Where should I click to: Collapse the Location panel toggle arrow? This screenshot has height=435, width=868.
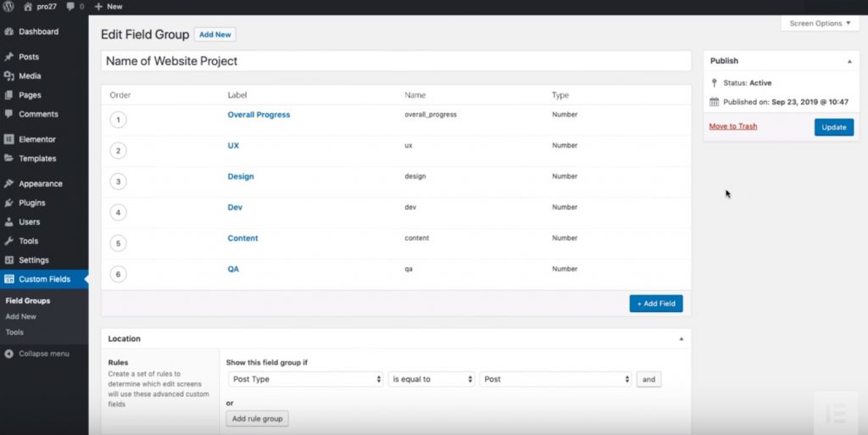(682, 339)
